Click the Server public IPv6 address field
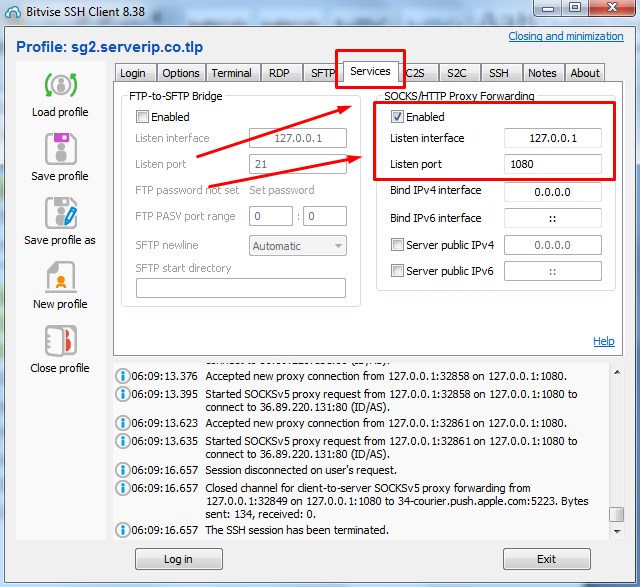The width and height of the screenshot is (640, 587). 553,271
